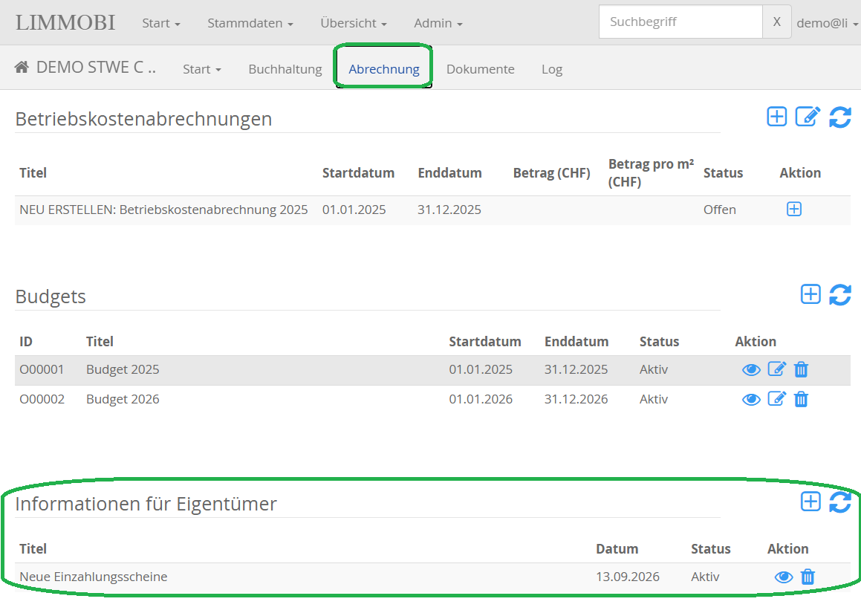Click Aktiv status of Neue Einzahlungsscheine
This screenshot has width=861, height=616.
tap(705, 577)
